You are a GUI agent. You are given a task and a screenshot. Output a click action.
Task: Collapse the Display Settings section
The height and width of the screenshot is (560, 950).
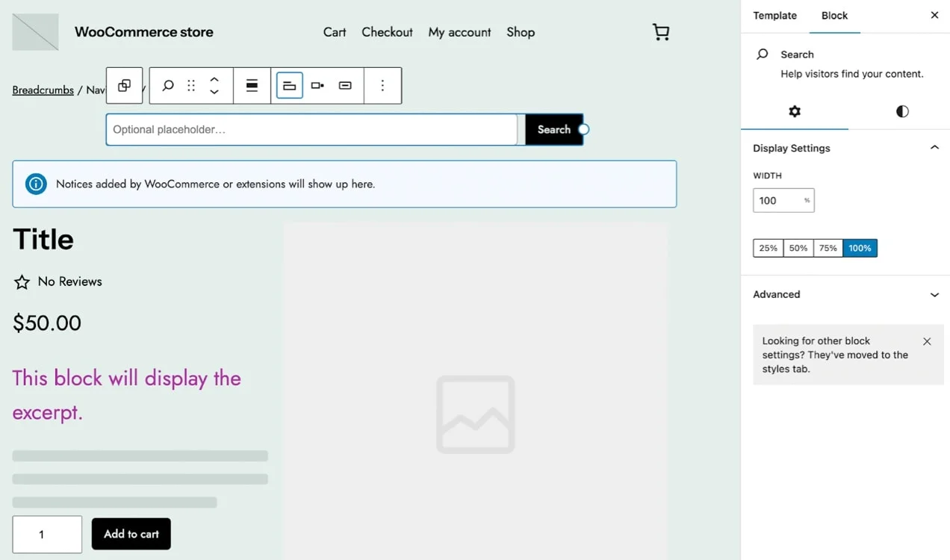click(x=934, y=147)
